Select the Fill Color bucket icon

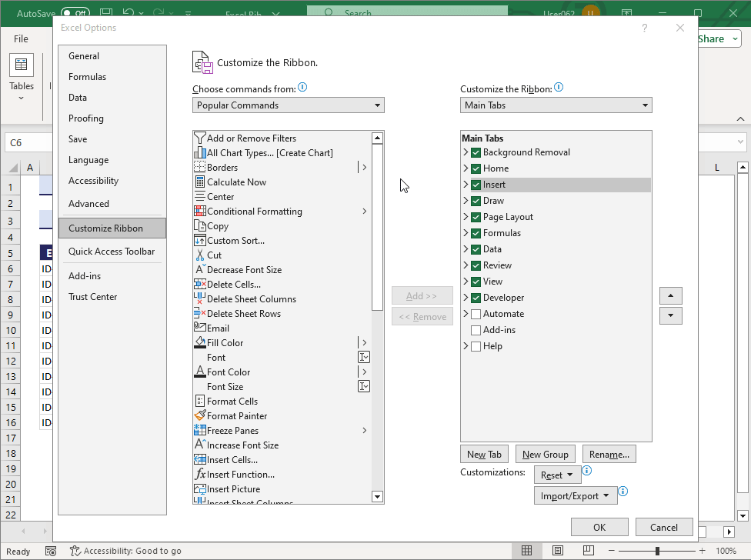click(x=200, y=342)
